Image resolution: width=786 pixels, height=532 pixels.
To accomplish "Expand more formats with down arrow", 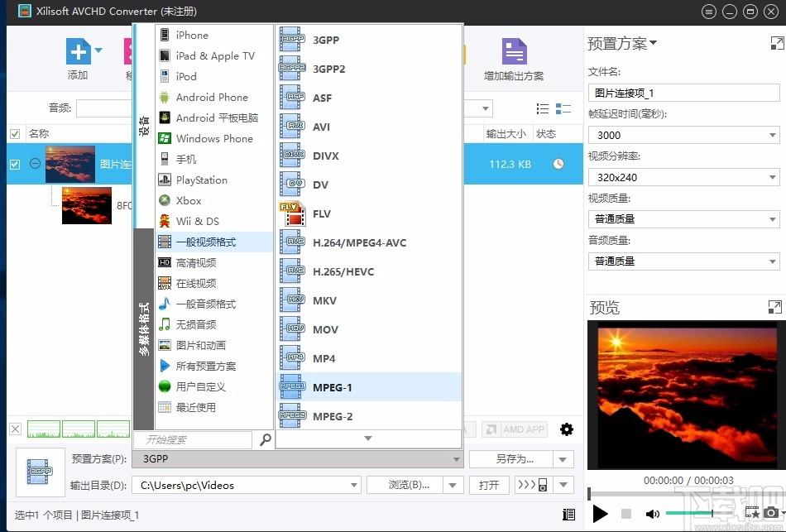I will [368, 439].
